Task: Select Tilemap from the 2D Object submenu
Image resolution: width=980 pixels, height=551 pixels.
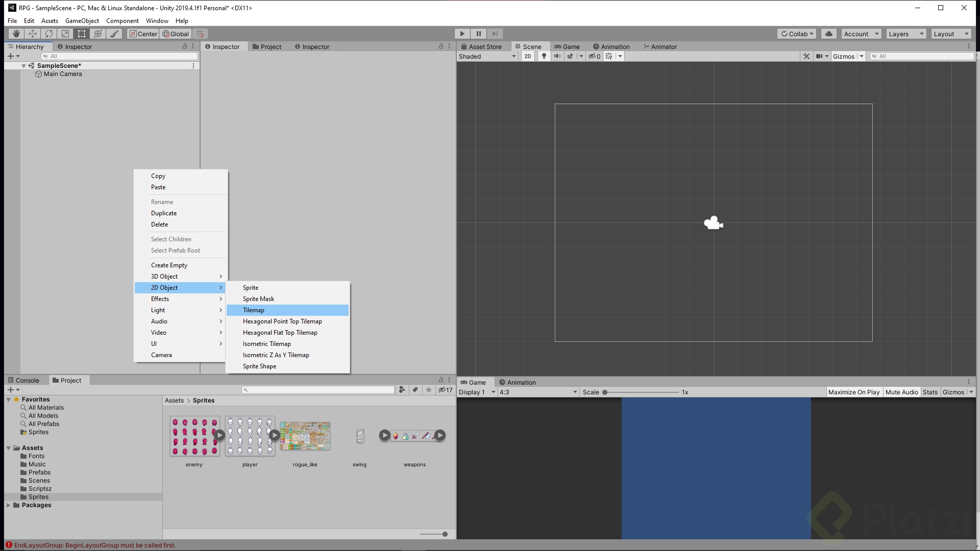Action: tap(254, 310)
